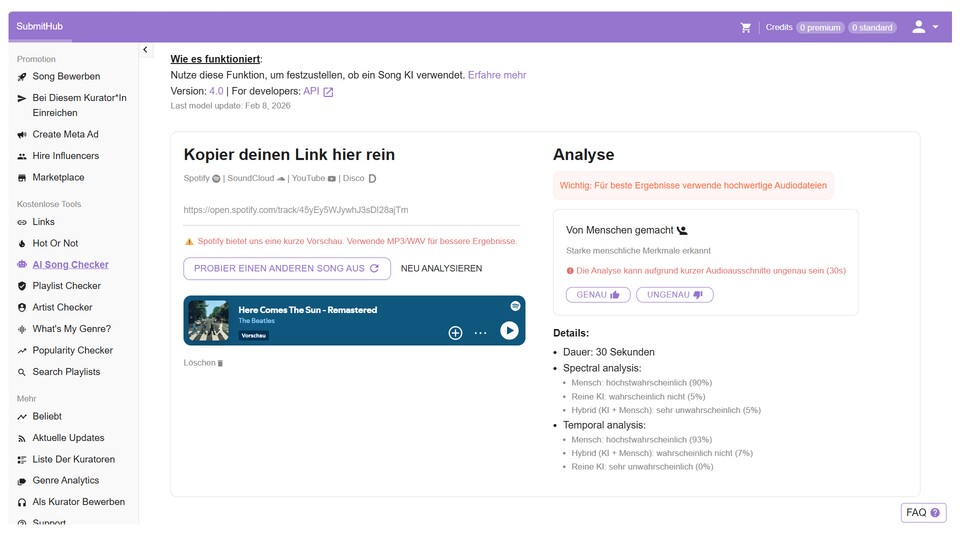Image resolution: width=960 pixels, height=540 pixels.
Task: Click the What's My Genre icon
Action: click(22, 329)
